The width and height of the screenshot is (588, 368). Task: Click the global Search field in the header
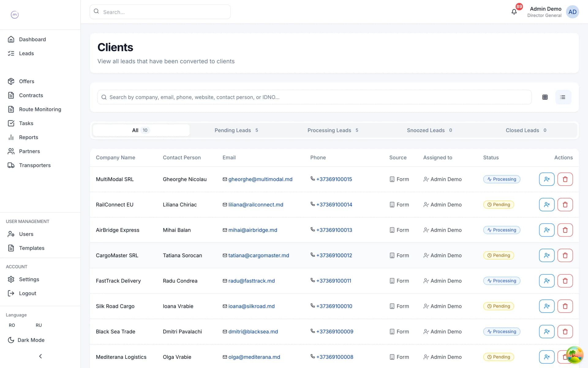coord(160,12)
